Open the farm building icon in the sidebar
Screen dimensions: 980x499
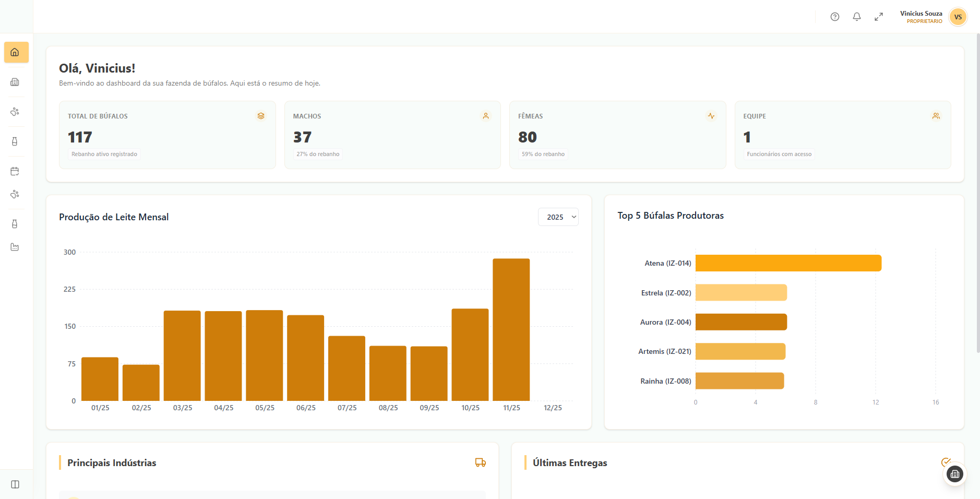coord(15,82)
